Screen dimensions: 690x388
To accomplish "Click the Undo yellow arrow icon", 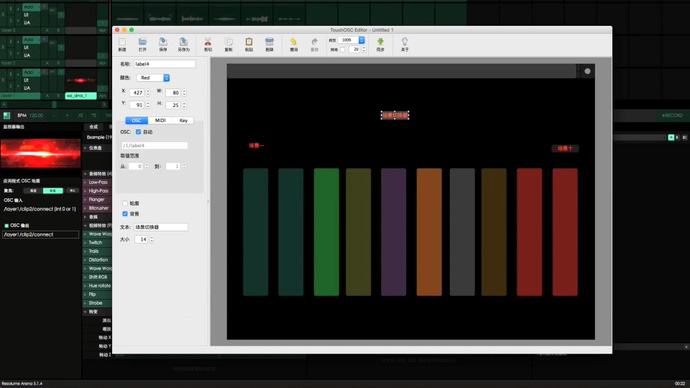I will pos(294,42).
